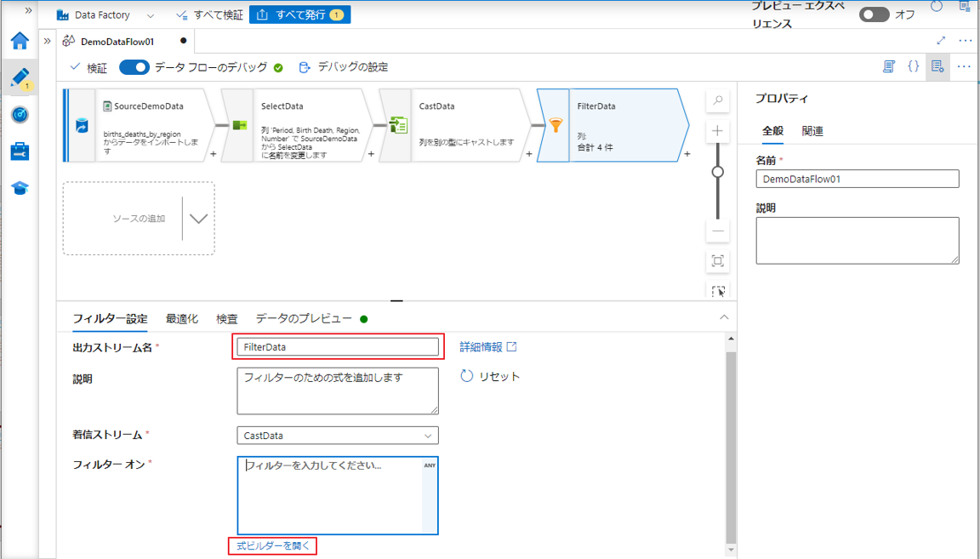This screenshot has height=559, width=980.
Task: Select the FilterData filter node
Action: (612, 125)
